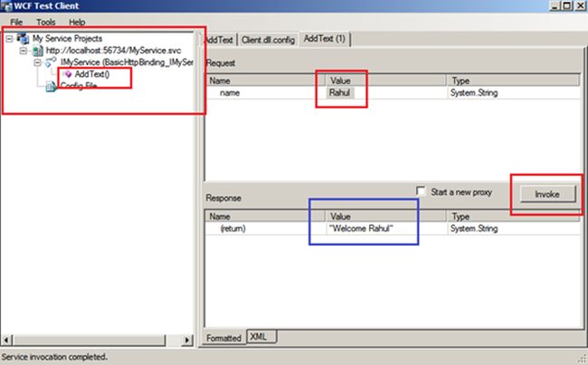Open the File menu
The width and height of the screenshot is (588, 365).
[x=16, y=22]
